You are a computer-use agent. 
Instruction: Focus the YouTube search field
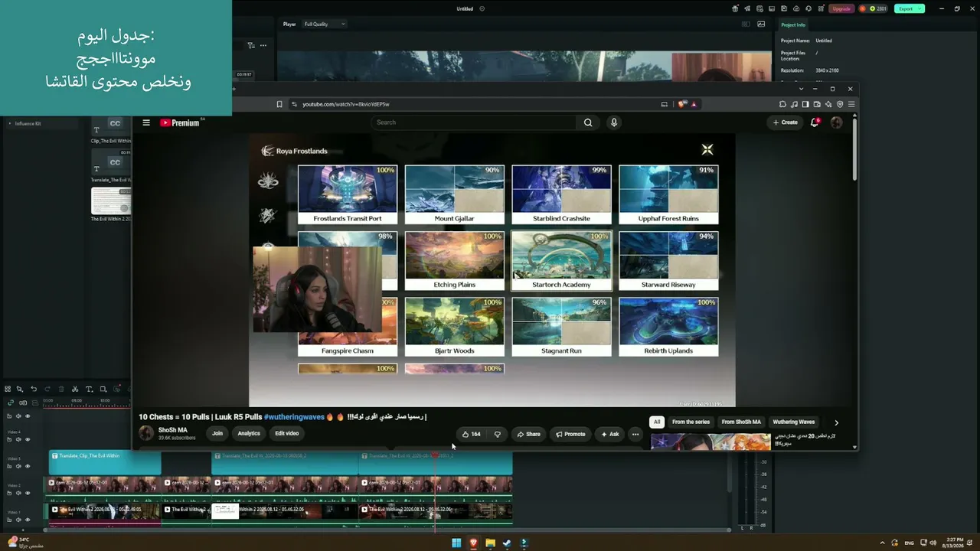click(475, 122)
